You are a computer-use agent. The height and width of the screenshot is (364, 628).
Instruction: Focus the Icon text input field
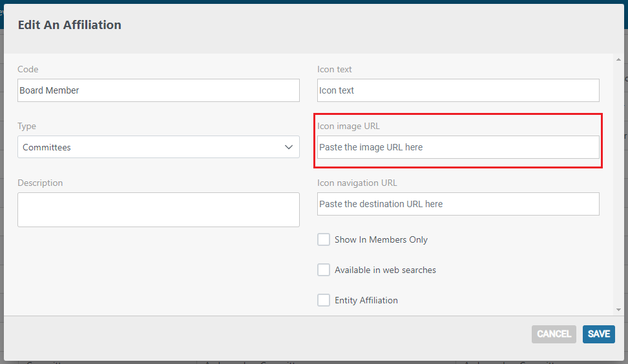(458, 90)
